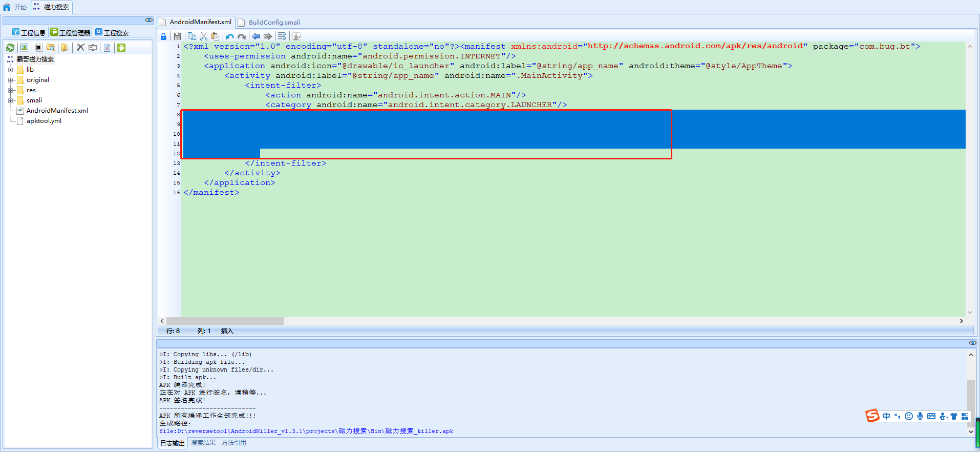Click the editor vertical scroll up arrow
This screenshot has height=452, width=980.
click(970, 46)
